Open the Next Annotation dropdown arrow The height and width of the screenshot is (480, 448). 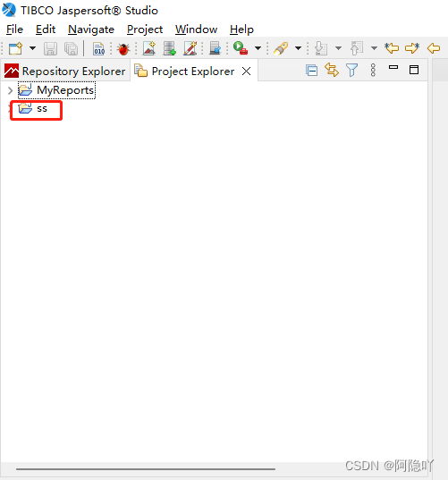(x=338, y=48)
